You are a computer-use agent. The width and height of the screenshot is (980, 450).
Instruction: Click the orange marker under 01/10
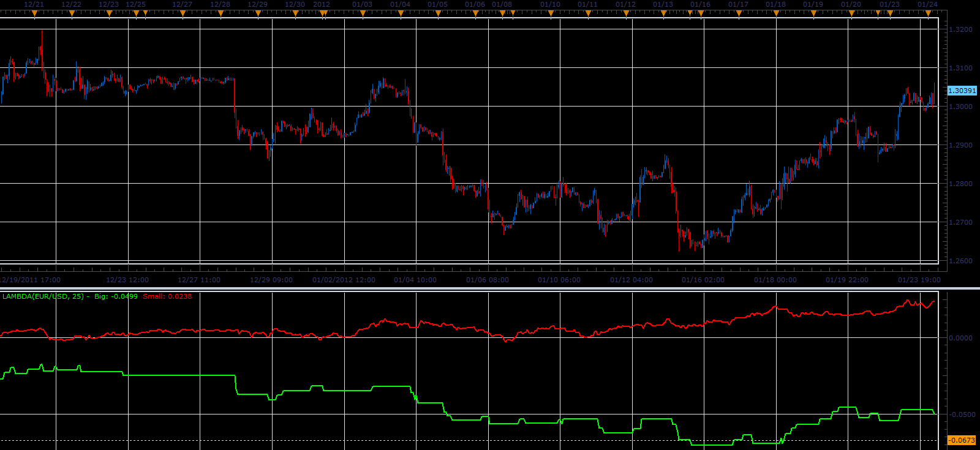[x=551, y=13]
